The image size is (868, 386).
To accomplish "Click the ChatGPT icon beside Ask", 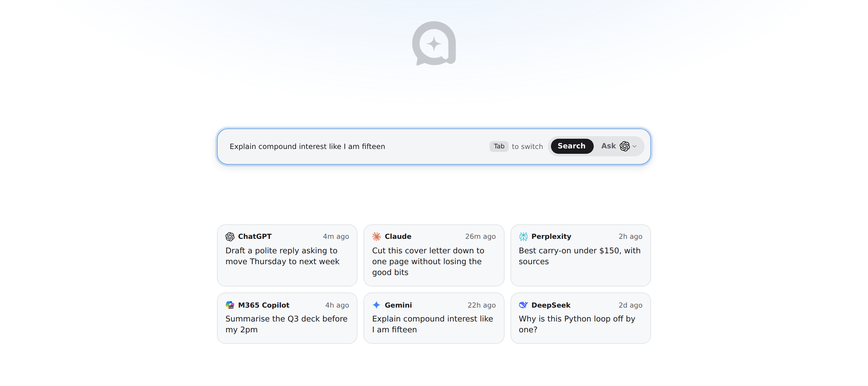I will pos(625,146).
